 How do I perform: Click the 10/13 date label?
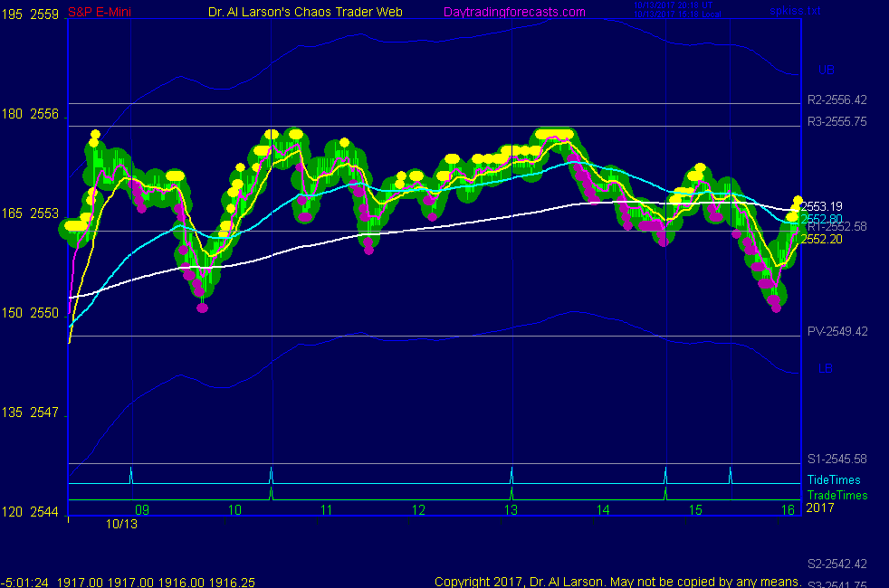122,524
